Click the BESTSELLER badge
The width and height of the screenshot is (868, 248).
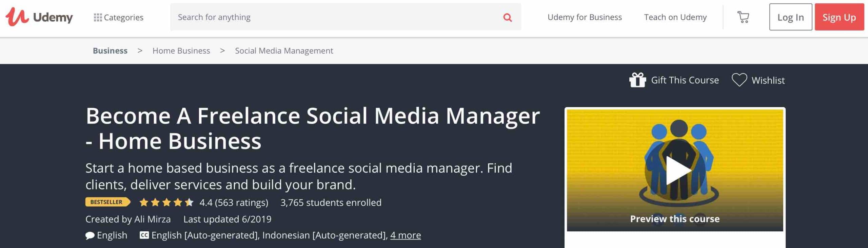coord(107,202)
